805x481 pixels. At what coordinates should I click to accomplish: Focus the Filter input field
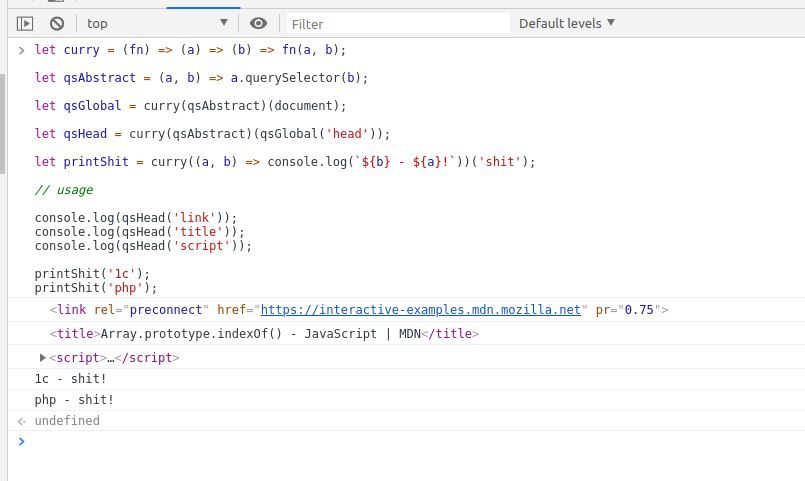pos(398,24)
